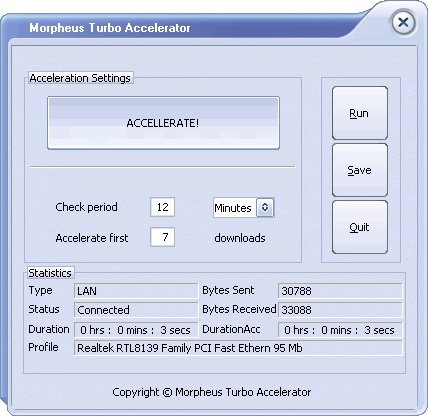Click the ACCELLERATE! button
428x416 pixels.
point(163,123)
